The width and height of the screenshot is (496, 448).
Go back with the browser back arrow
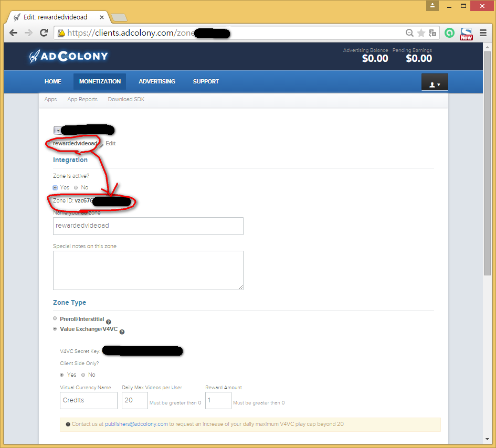[x=13, y=33]
